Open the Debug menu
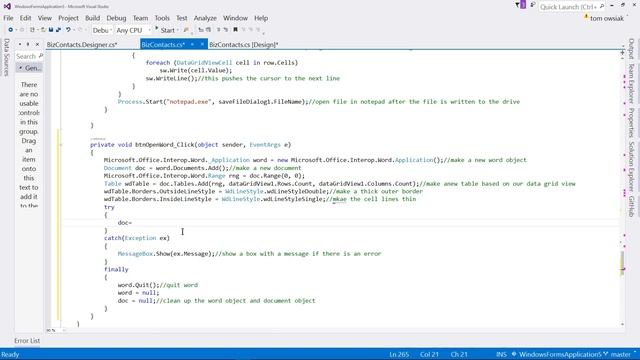This screenshot has height=360, width=640. coord(116,18)
